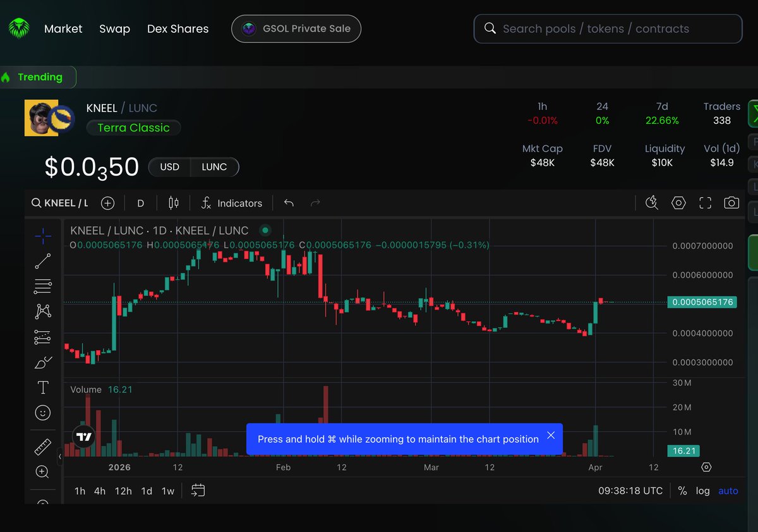This screenshot has height=532, width=758.
Task: Switch to the Trending tab
Action: coord(38,76)
